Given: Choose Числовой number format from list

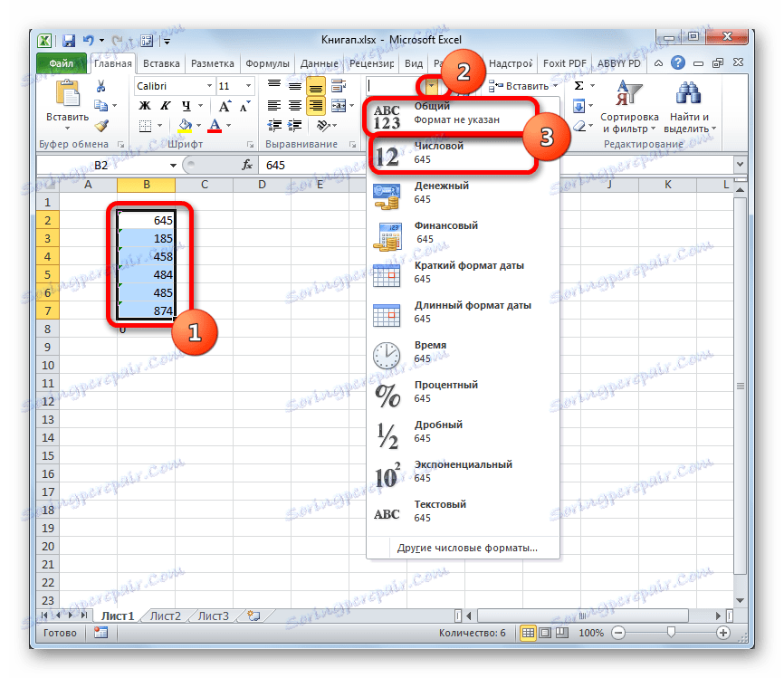Looking at the screenshot, I should click(x=463, y=153).
